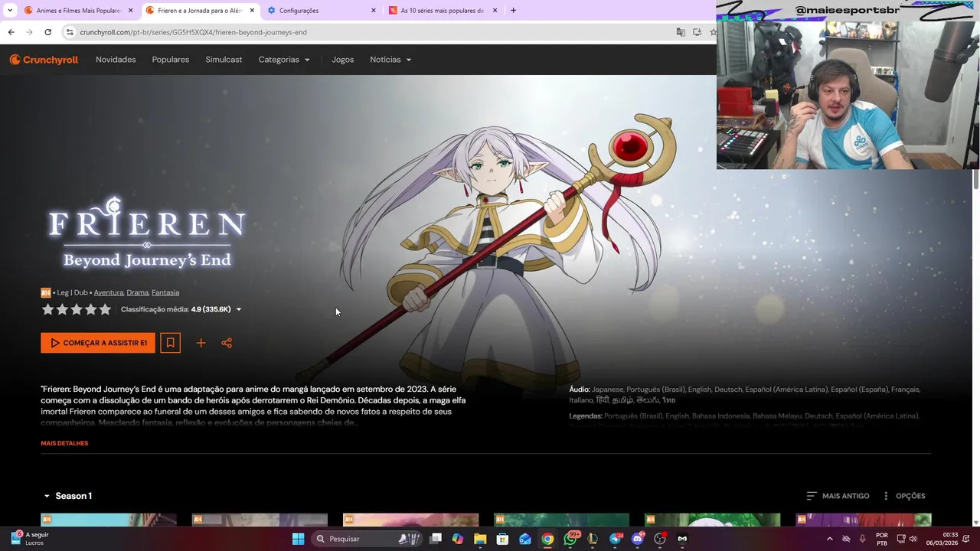
Task: Open WhatsApp from the taskbar
Action: 570,539
